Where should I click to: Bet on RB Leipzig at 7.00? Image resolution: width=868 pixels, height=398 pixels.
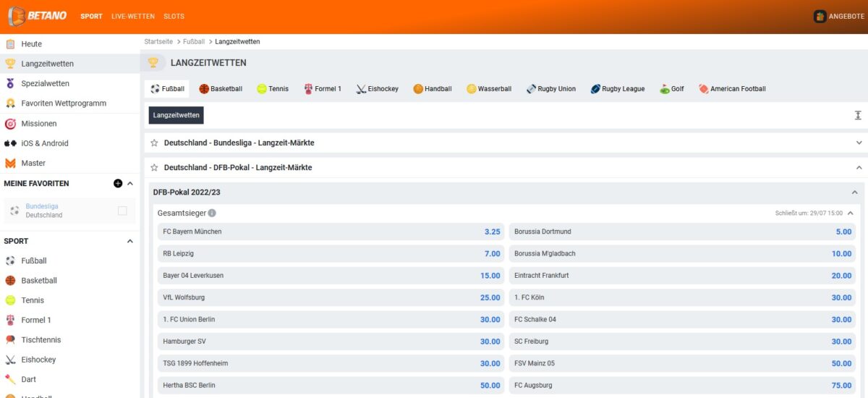pos(331,253)
